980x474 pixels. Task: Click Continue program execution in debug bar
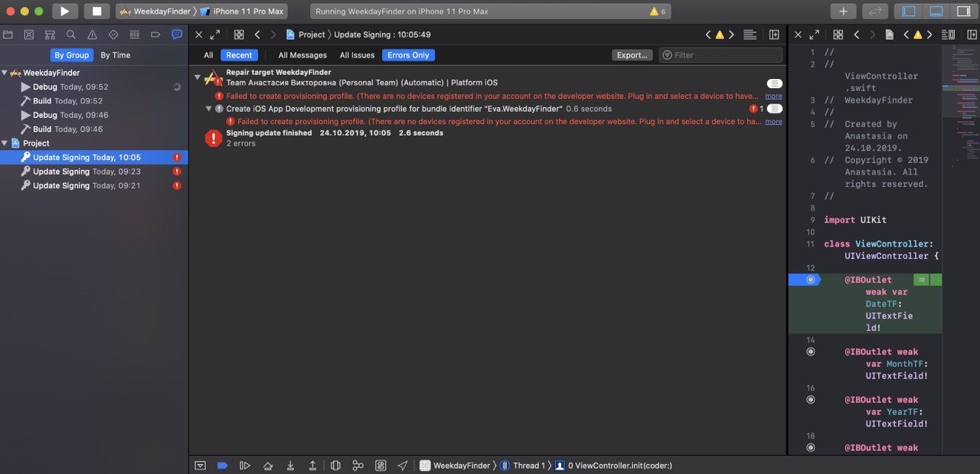pyautogui.click(x=245, y=466)
